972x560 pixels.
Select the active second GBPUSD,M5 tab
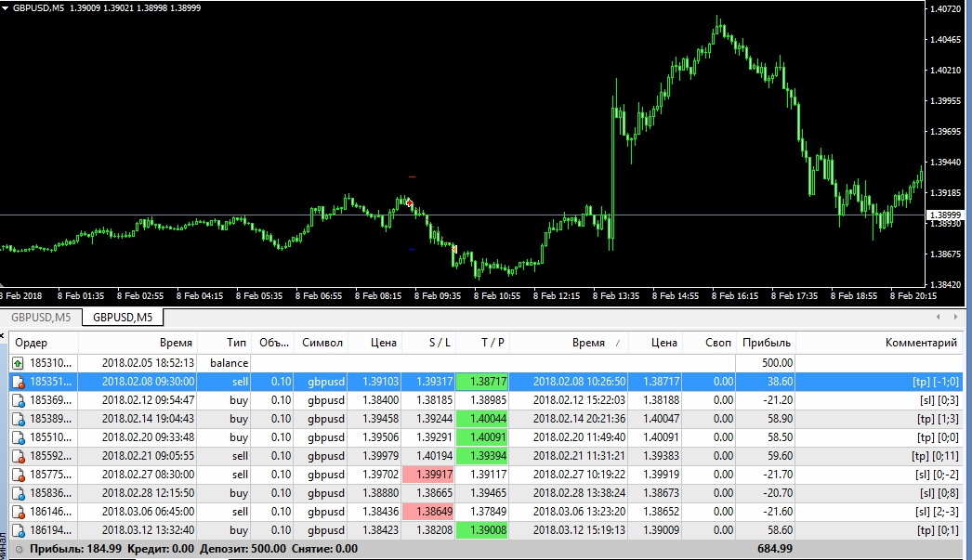[123, 318]
